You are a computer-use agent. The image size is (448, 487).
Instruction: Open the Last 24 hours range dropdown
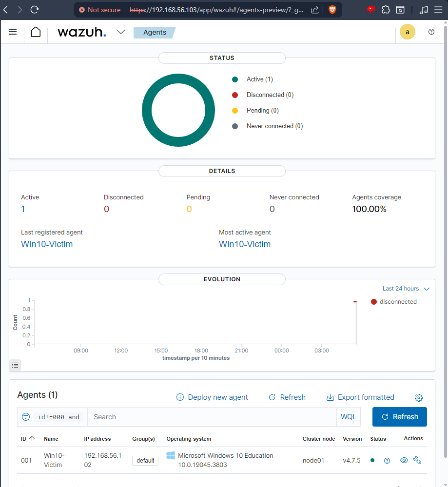point(406,289)
